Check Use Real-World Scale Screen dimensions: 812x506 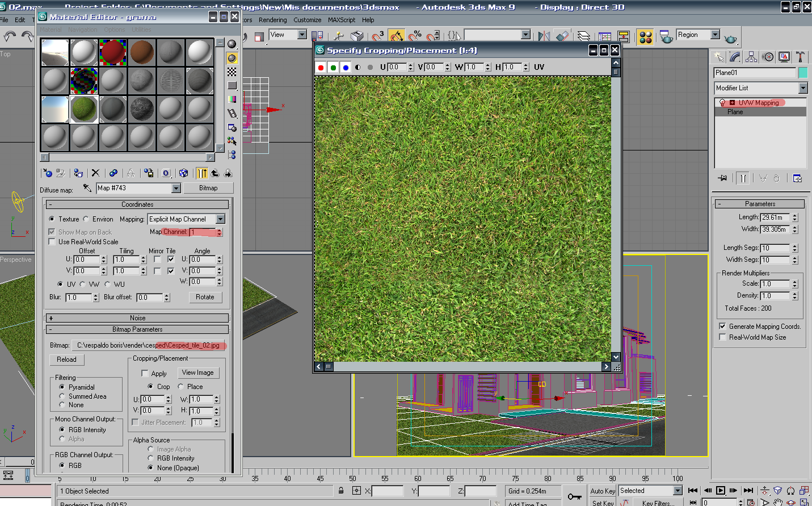coord(52,242)
